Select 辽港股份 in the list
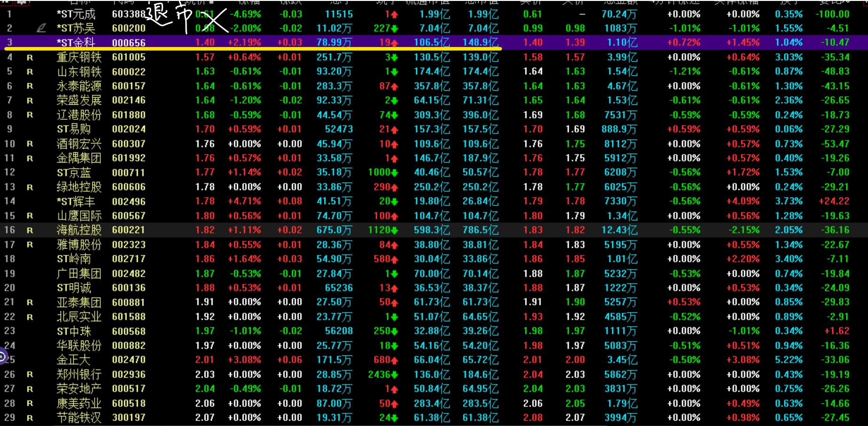The width and height of the screenshot is (868, 426). [79, 115]
